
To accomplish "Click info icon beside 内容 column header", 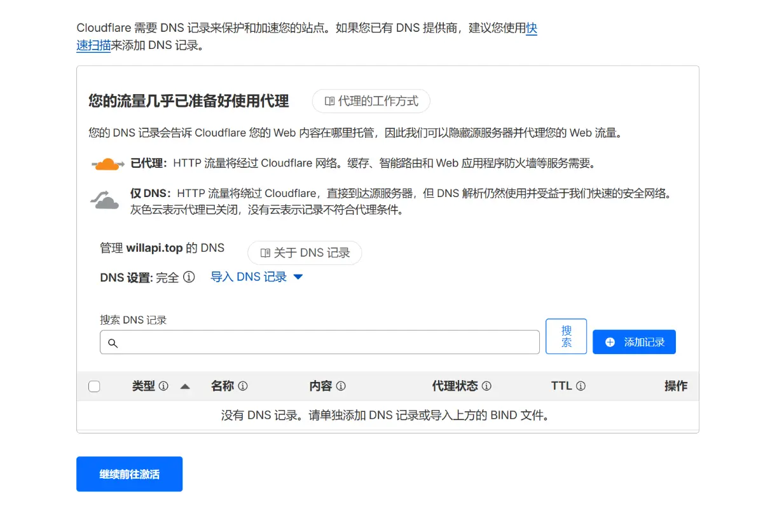I will [x=341, y=386].
